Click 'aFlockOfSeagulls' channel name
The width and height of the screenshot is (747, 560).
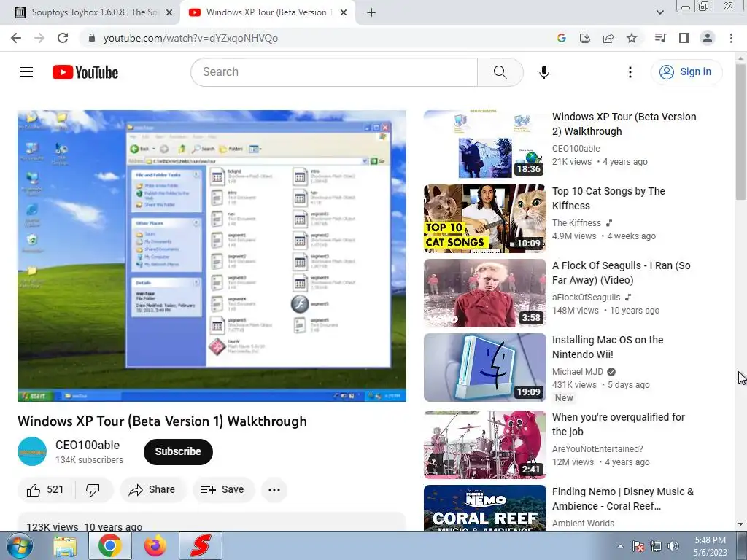coord(586,297)
